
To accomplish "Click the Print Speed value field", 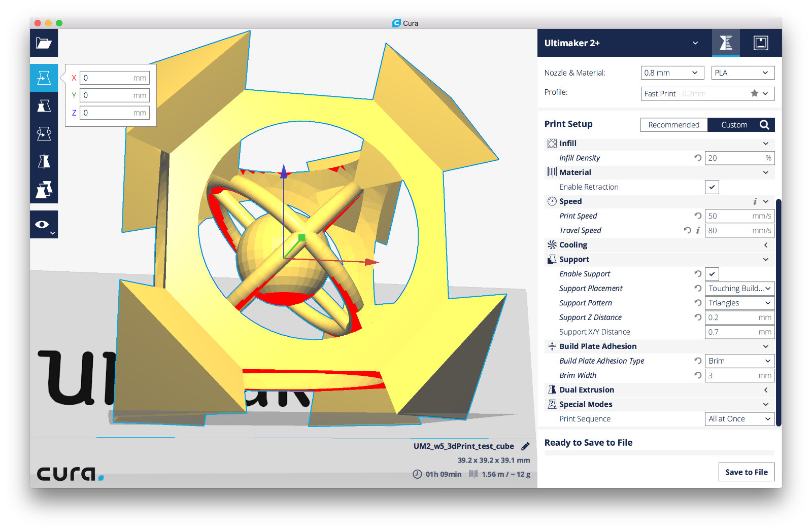I will coord(739,216).
